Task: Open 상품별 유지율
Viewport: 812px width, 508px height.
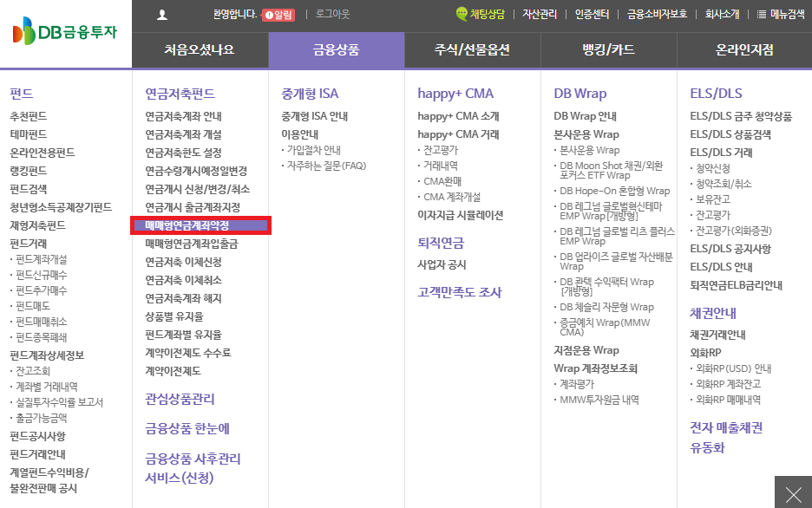Action: 174,316
